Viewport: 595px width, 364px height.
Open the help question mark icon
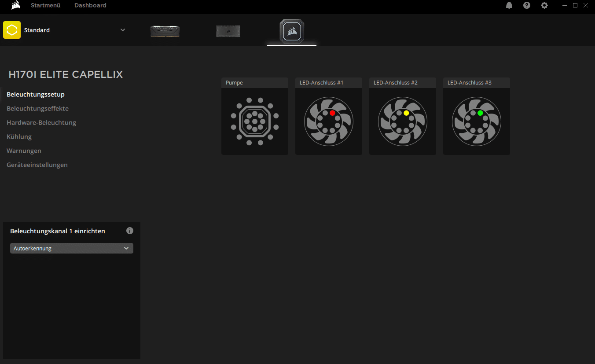coord(527,5)
